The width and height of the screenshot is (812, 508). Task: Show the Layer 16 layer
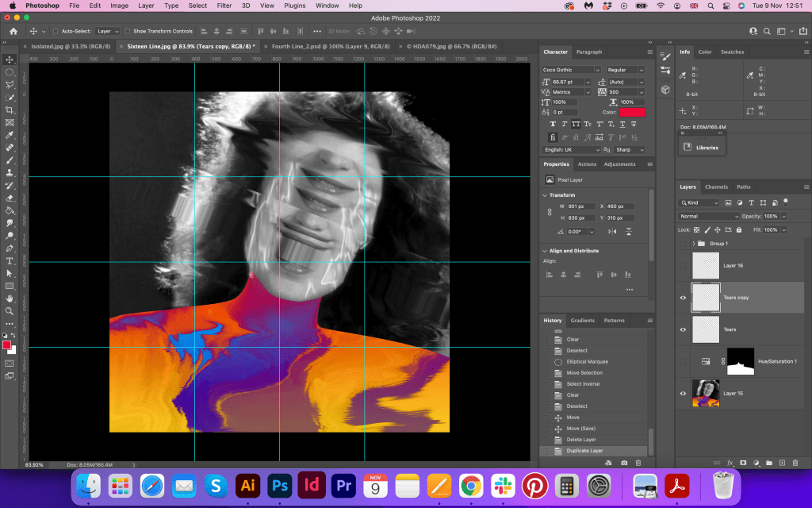683,266
